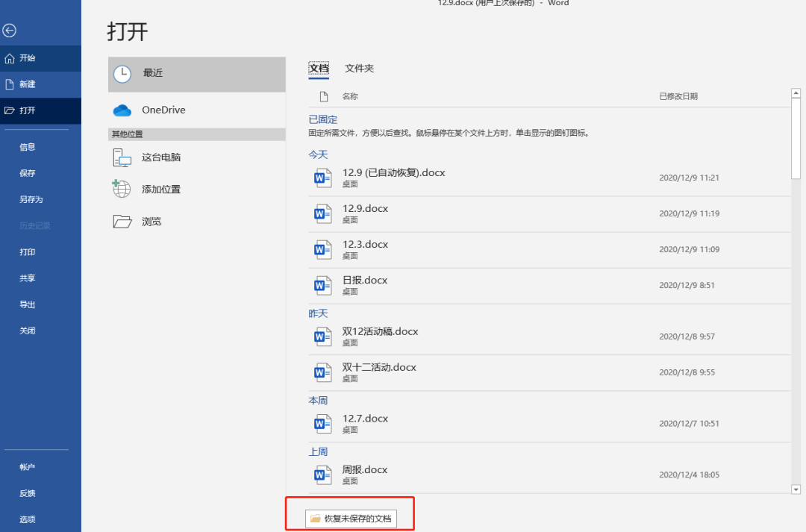Viewport: 806px width, 532px height.
Task: Click the date 2020/12/9 11:21
Action: tap(689, 178)
